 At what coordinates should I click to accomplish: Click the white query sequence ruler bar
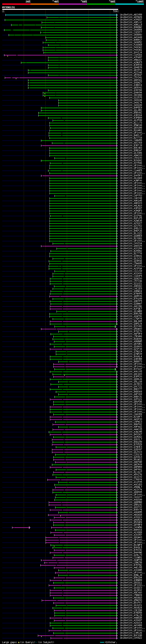click(x=60, y=10)
